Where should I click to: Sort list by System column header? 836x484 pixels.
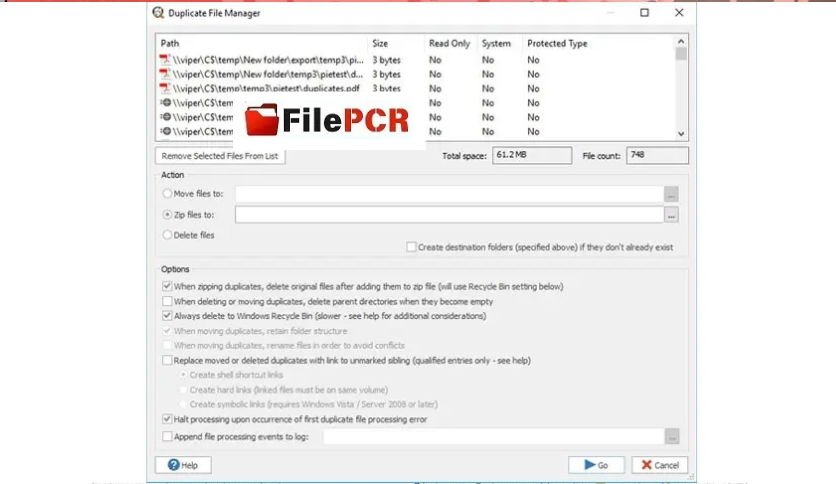(499, 43)
